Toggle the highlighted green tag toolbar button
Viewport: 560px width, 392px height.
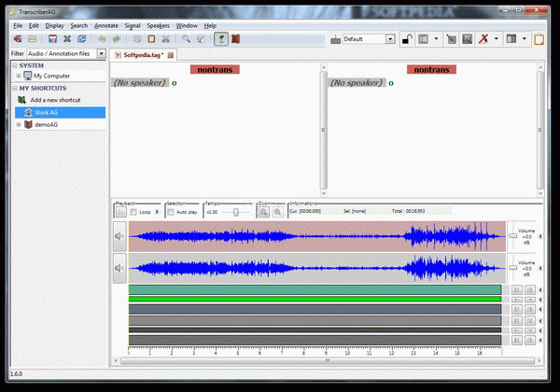pyautogui.click(x=221, y=39)
